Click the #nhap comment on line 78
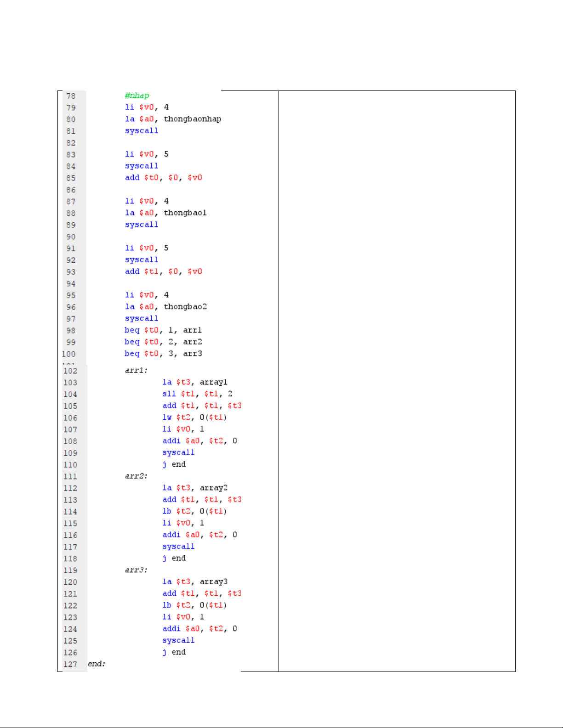Screen dimensions: 563x728 (x=137, y=96)
